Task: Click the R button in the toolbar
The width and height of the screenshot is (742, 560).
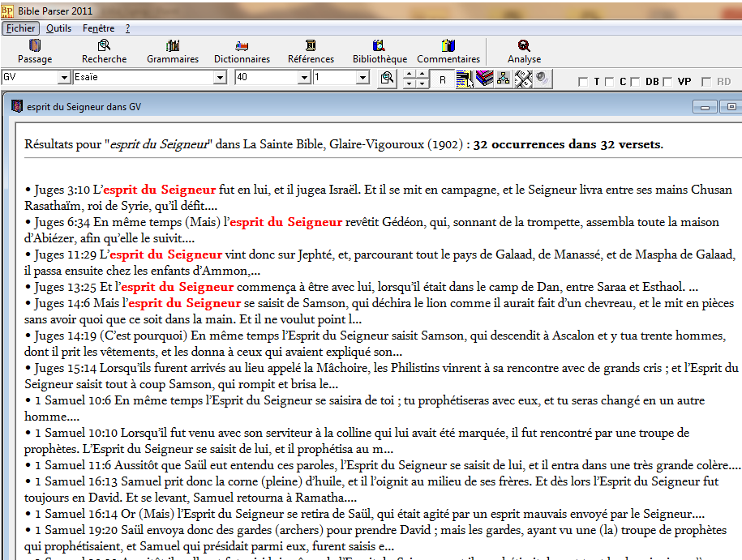Action: pos(443,79)
